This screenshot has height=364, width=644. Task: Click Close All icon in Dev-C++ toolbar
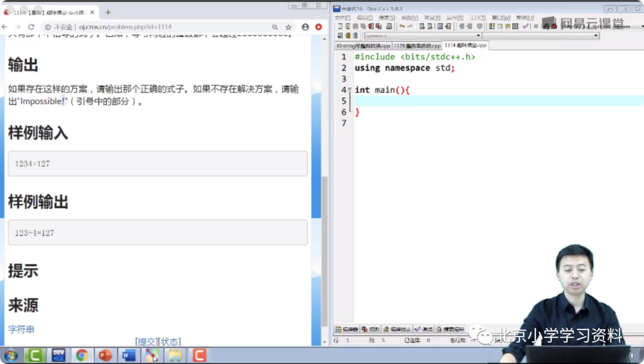[379, 26]
